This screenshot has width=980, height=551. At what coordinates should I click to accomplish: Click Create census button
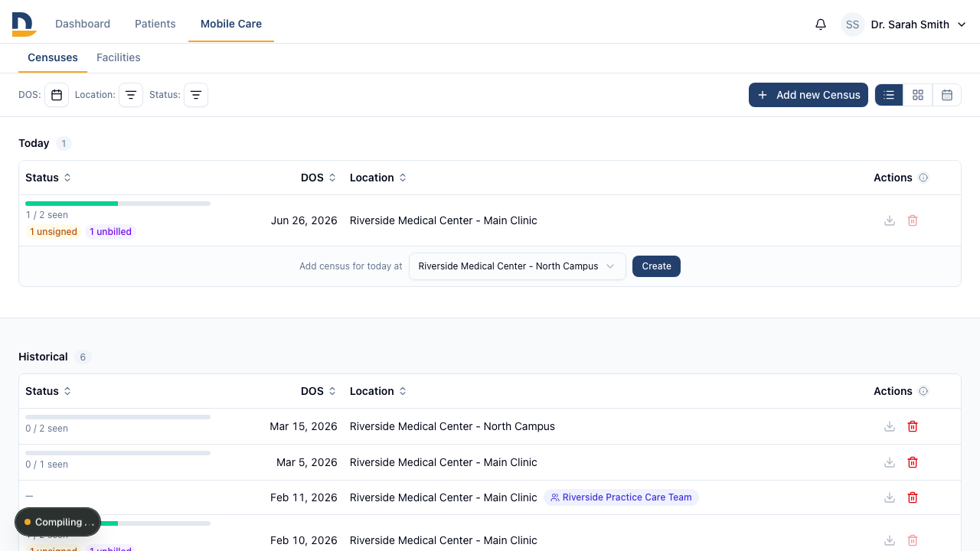pos(656,266)
